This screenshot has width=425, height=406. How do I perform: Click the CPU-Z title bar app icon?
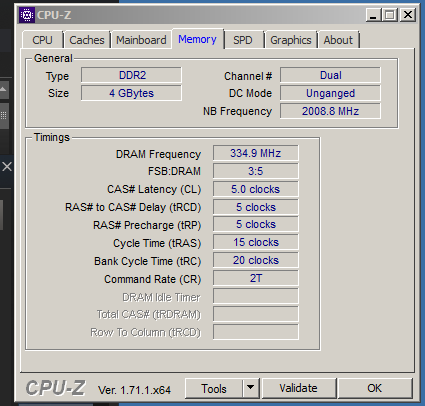click(x=27, y=15)
